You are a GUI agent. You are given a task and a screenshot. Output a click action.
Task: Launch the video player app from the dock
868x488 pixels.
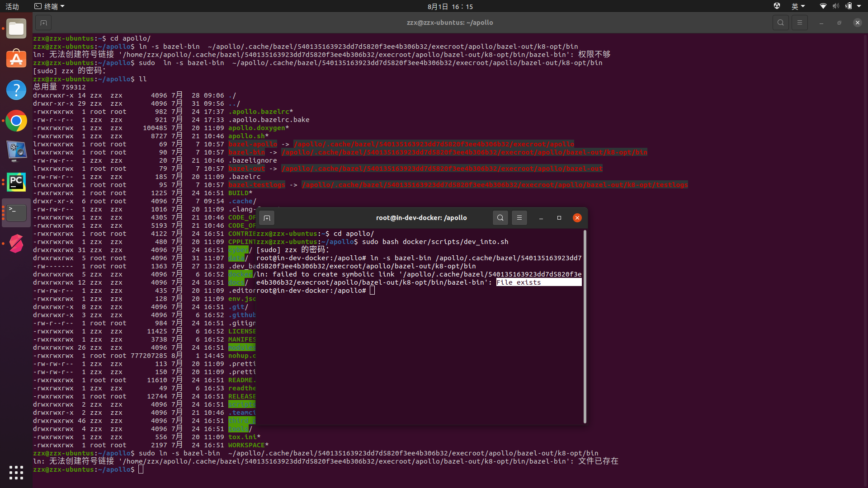[16, 151]
